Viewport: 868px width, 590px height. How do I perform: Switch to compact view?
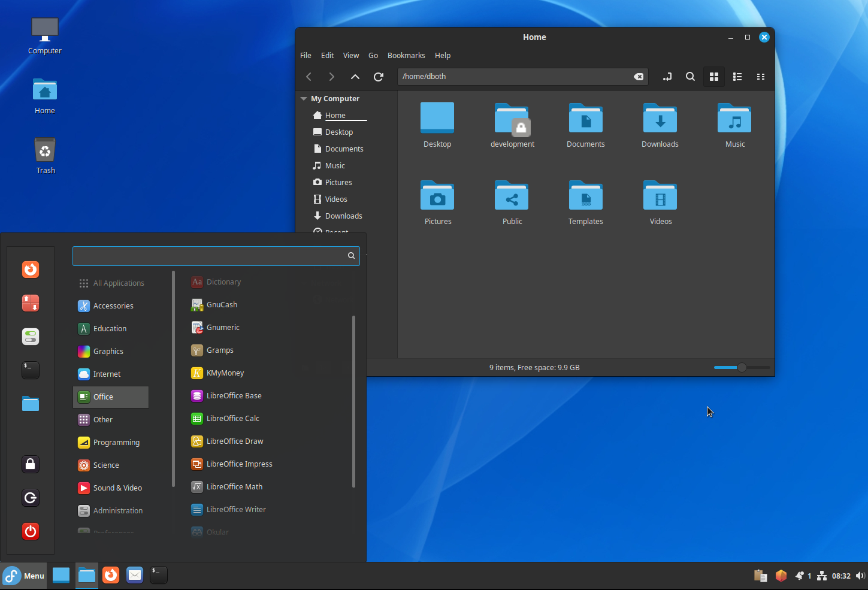[x=761, y=77]
